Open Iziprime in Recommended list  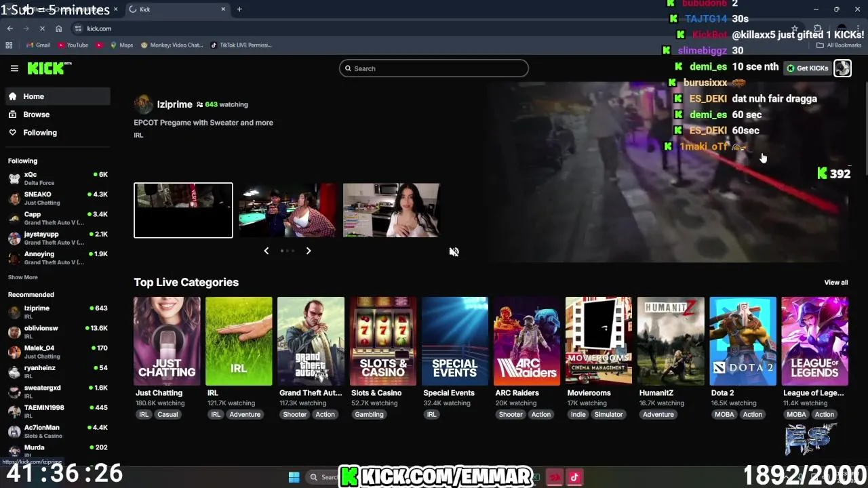point(57,312)
